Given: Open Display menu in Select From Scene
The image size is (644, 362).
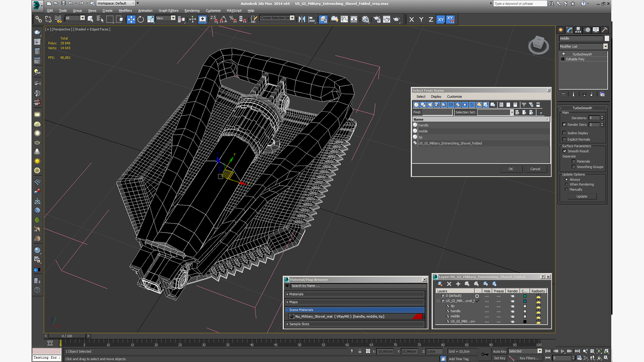Looking at the screenshot, I should click(436, 97).
